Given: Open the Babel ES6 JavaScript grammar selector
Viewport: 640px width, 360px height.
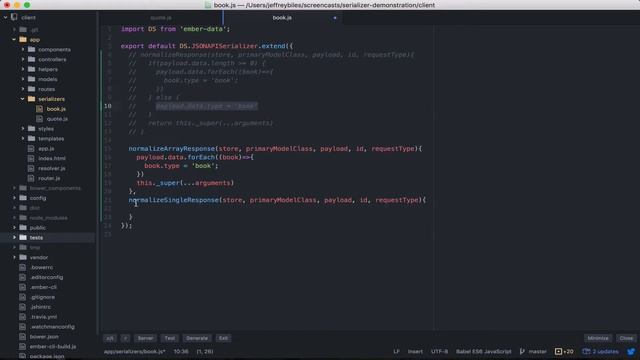Looking at the screenshot, I should click(x=483, y=351).
